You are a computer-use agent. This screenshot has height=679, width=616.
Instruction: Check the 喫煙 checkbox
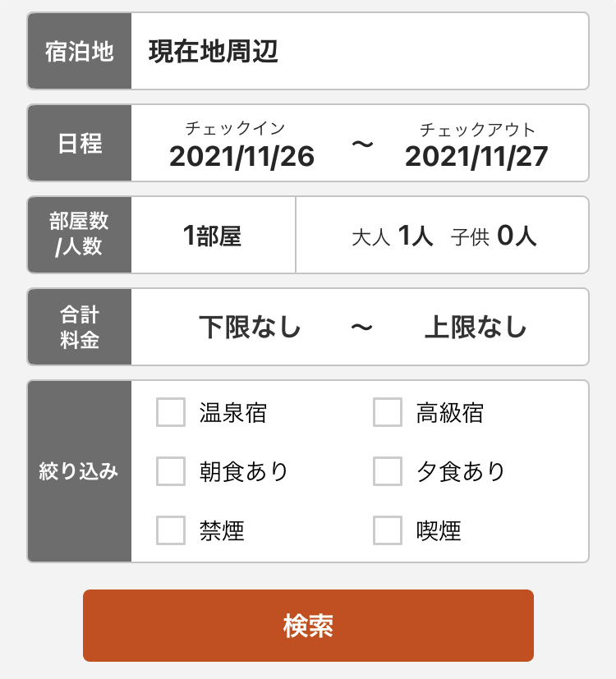click(x=388, y=530)
